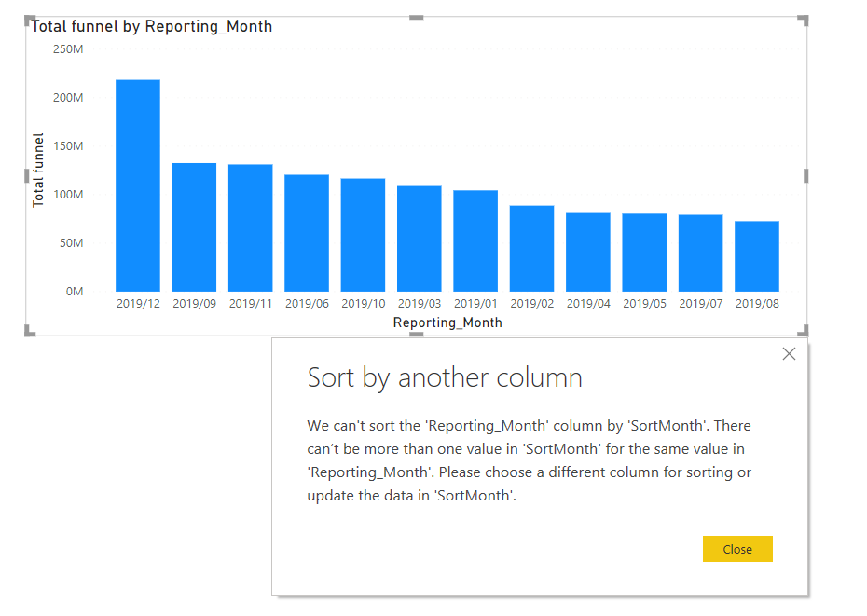The width and height of the screenshot is (867, 616).
Task: Click the 150M y-axis label
Action: coord(68,146)
